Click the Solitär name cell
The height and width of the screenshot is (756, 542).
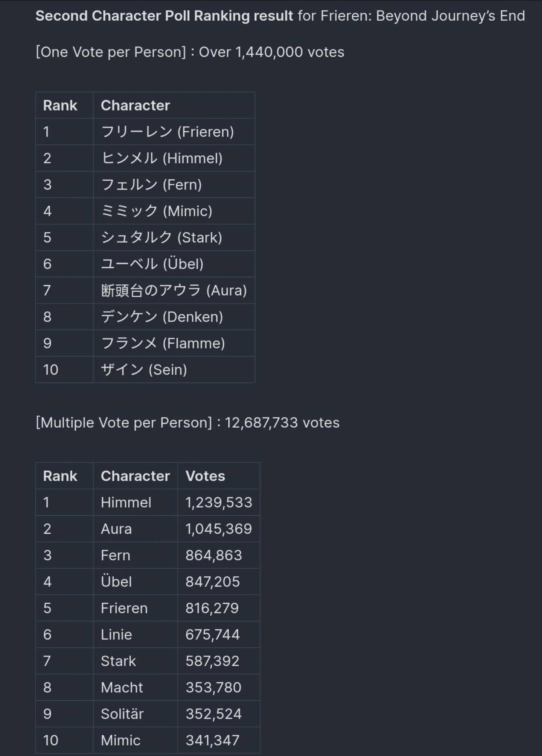coord(135,714)
